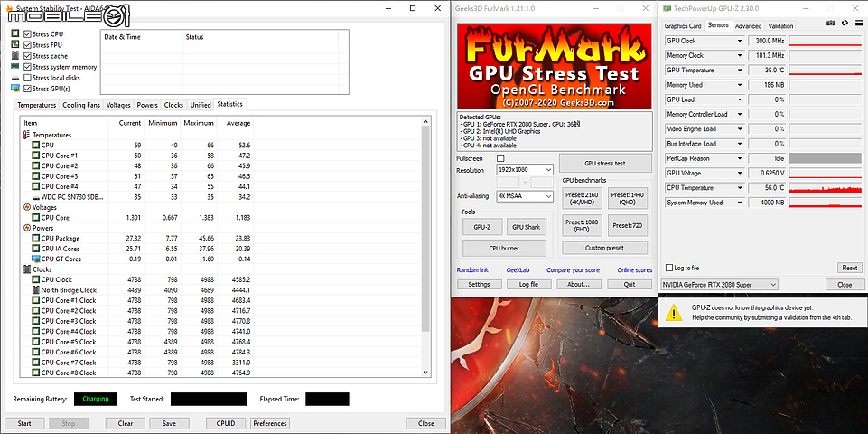
Task: Enable FurMark Fullscreen checkbox
Action: (500, 158)
